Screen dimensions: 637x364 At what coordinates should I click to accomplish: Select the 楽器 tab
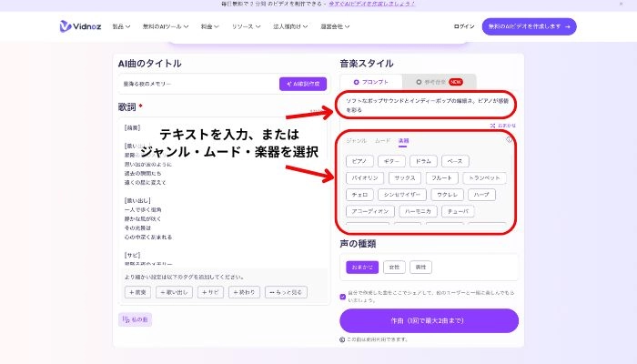point(403,140)
